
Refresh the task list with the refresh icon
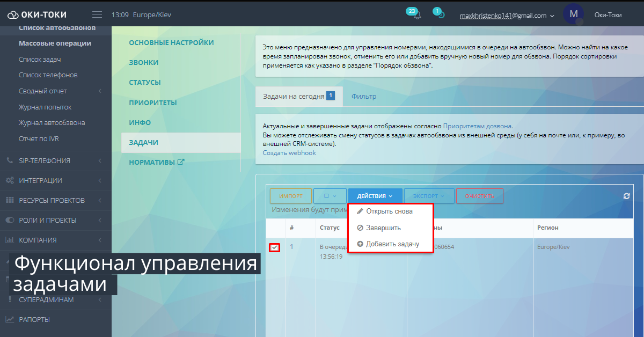coord(626,196)
